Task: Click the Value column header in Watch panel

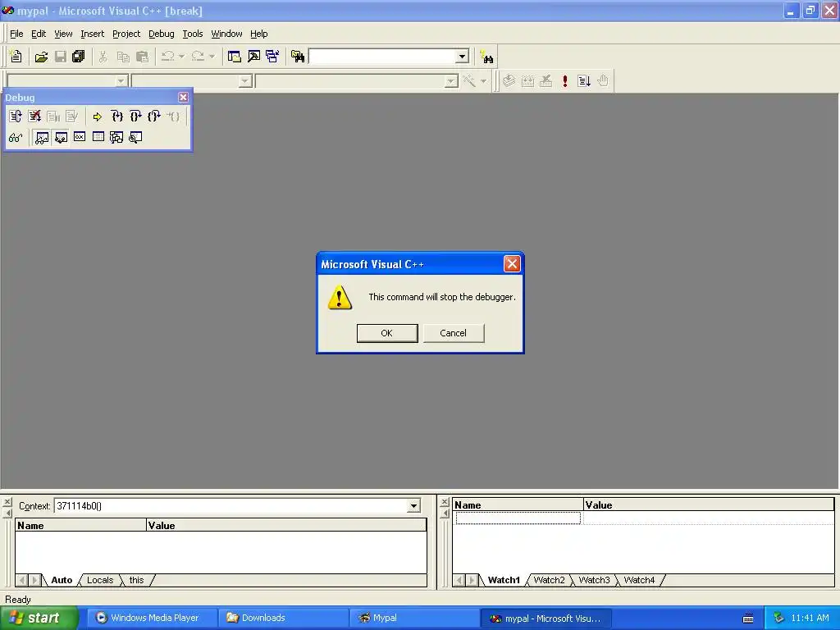Action: point(708,504)
